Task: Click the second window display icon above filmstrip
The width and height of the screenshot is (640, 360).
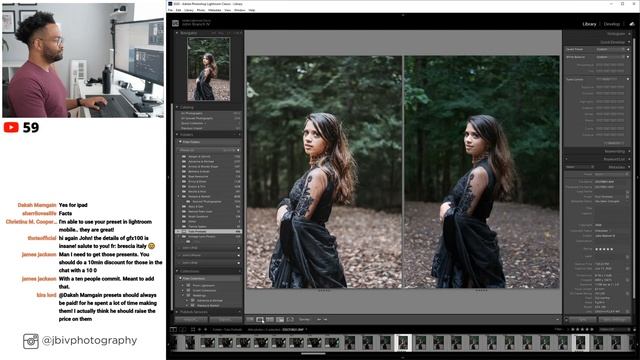Action: tap(183, 329)
